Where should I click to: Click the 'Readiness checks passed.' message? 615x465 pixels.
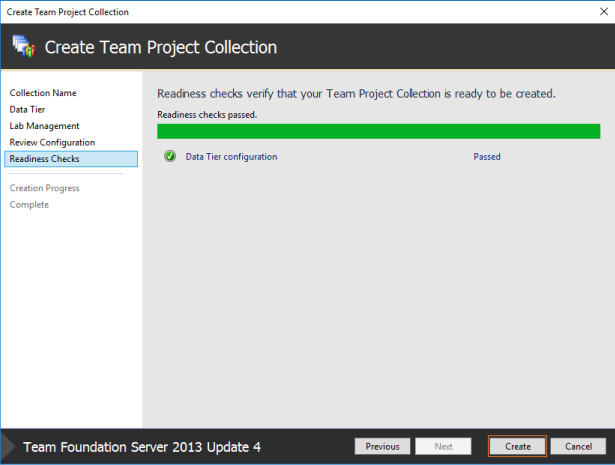207,114
